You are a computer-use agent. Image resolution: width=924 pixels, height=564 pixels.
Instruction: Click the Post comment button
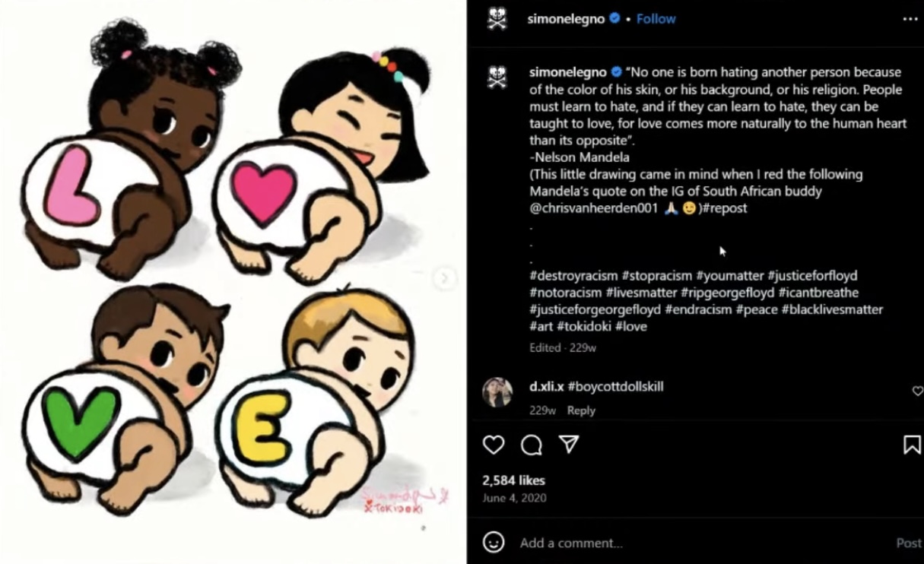[909, 543]
